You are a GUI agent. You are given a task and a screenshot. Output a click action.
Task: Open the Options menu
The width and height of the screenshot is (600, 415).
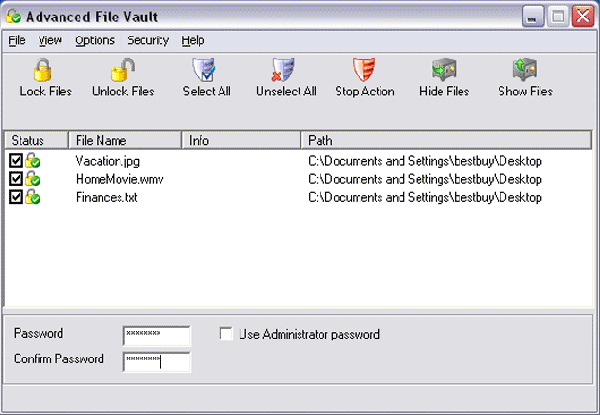(x=95, y=41)
